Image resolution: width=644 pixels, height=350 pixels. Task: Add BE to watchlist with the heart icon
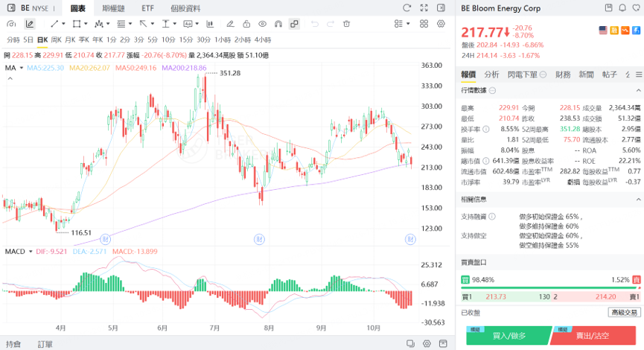tap(637, 7)
